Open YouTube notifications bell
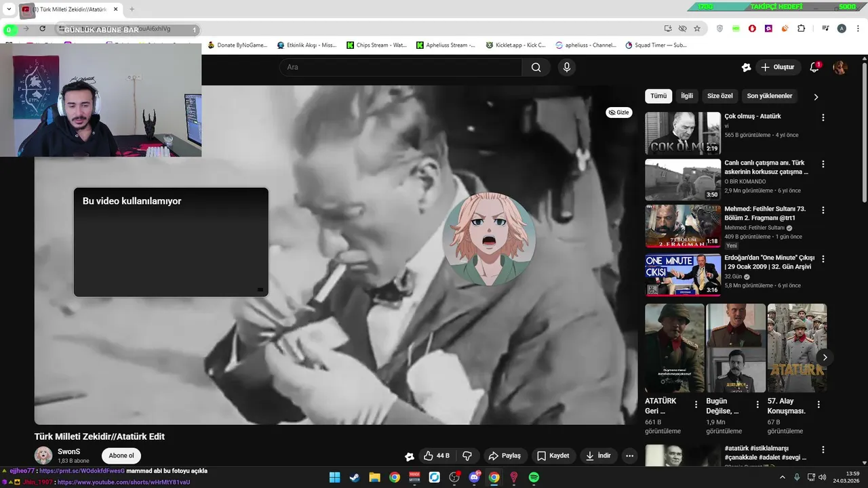 814,67
